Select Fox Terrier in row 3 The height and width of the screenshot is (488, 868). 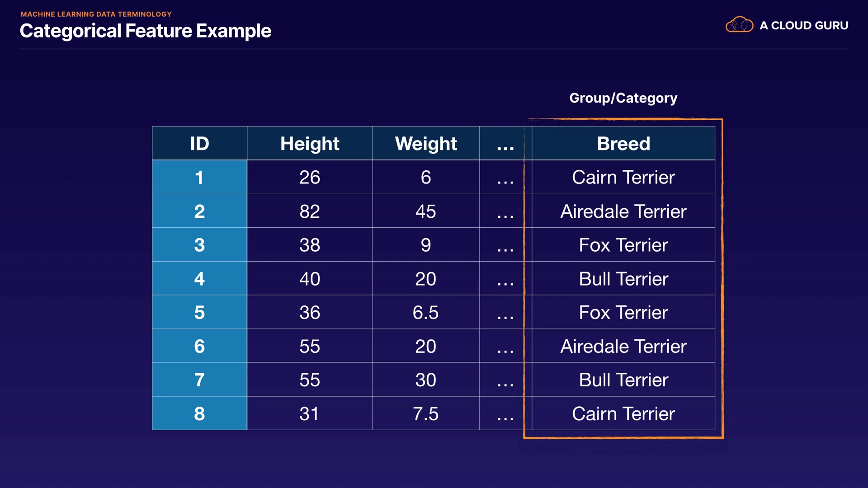pyautogui.click(x=623, y=245)
